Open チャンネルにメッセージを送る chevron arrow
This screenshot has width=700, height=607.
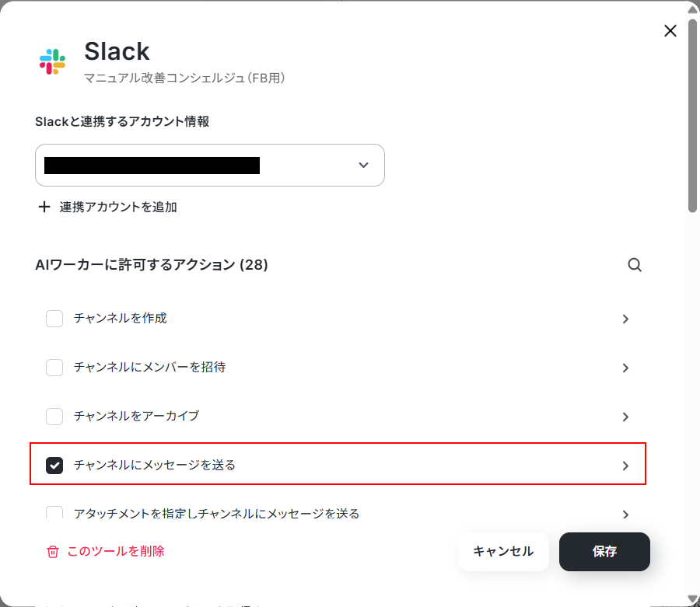625,466
